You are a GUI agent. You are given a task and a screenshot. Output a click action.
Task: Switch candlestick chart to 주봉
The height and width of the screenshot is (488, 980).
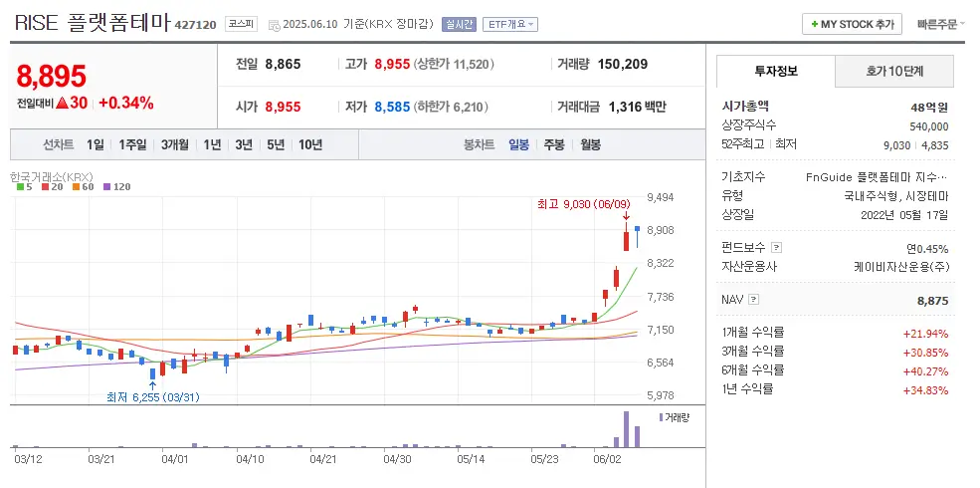click(554, 144)
